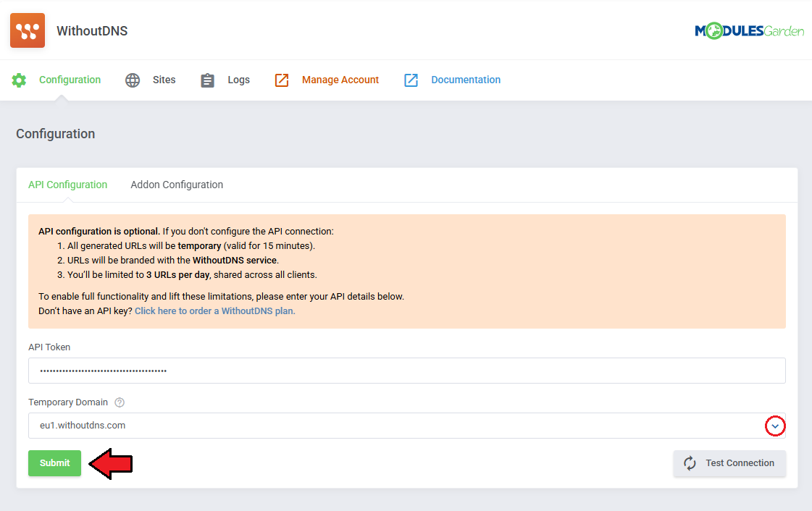Click the ModulesGarden logo
Screen dimensions: 812x511
click(x=749, y=31)
